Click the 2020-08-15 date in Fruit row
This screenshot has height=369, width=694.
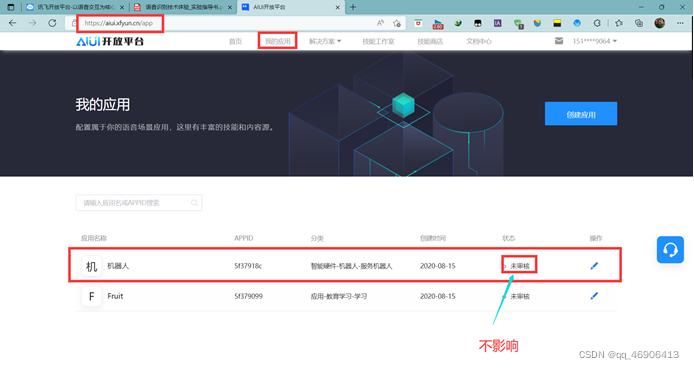click(437, 296)
